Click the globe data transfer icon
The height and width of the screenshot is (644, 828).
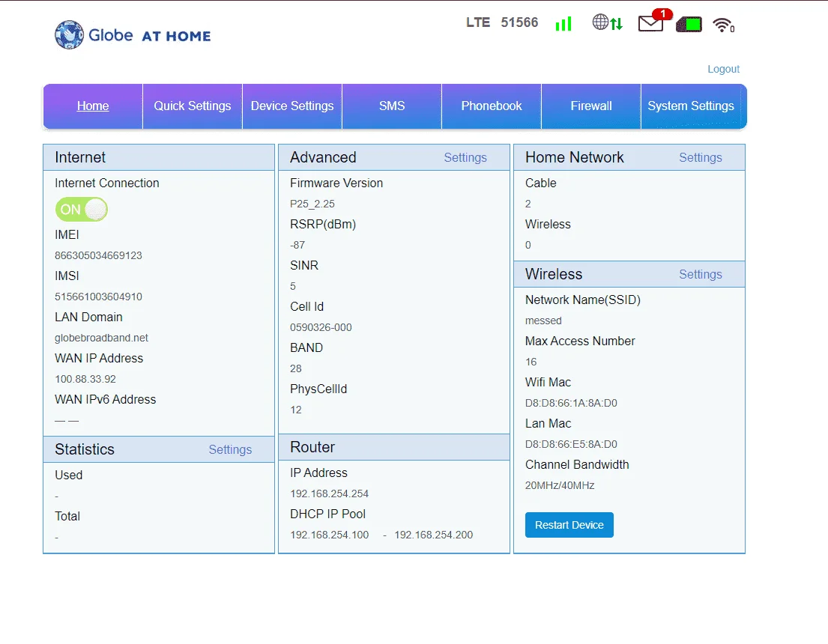[x=607, y=22]
